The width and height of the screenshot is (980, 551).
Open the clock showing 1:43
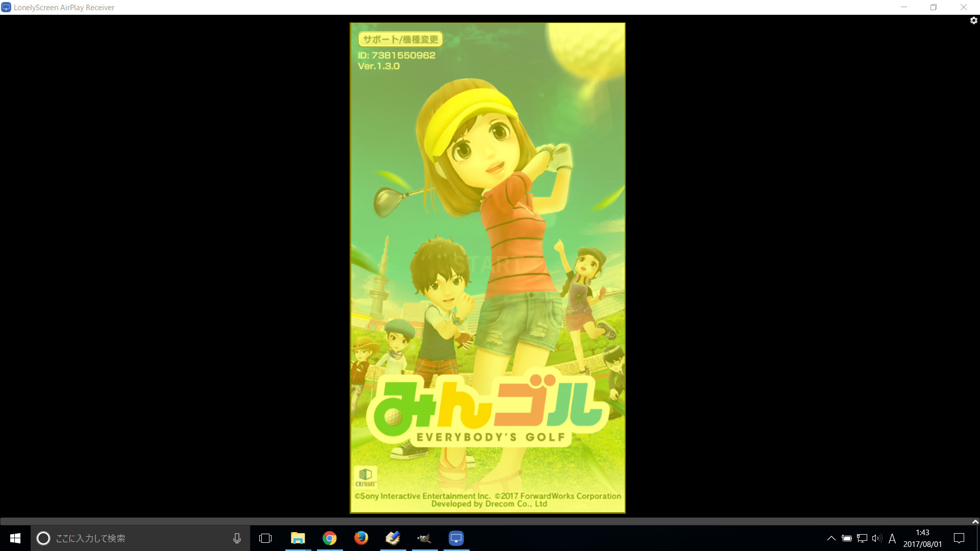(922, 538)
